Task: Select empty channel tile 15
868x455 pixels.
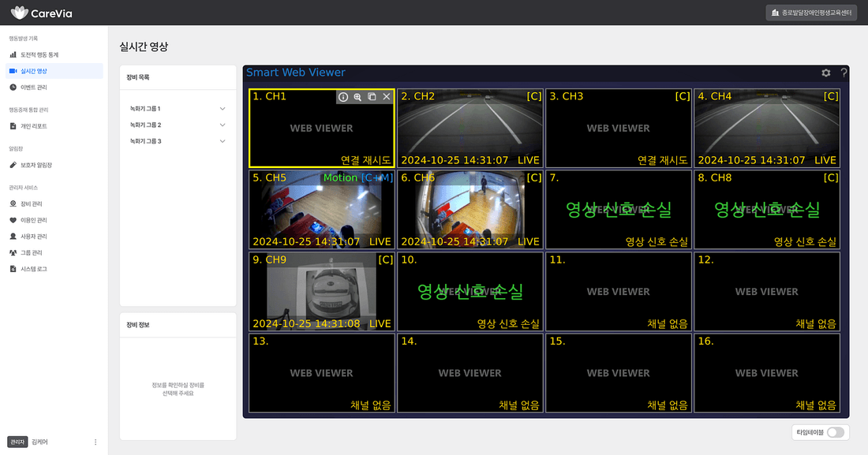Action: pyautogui.click(x=619, y=373)
